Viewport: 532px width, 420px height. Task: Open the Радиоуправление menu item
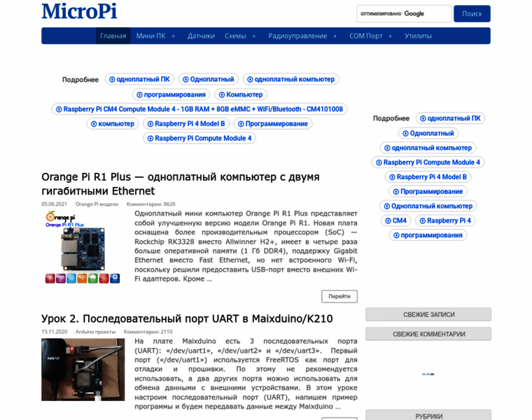pyautogui.click(x=297, y=36)
